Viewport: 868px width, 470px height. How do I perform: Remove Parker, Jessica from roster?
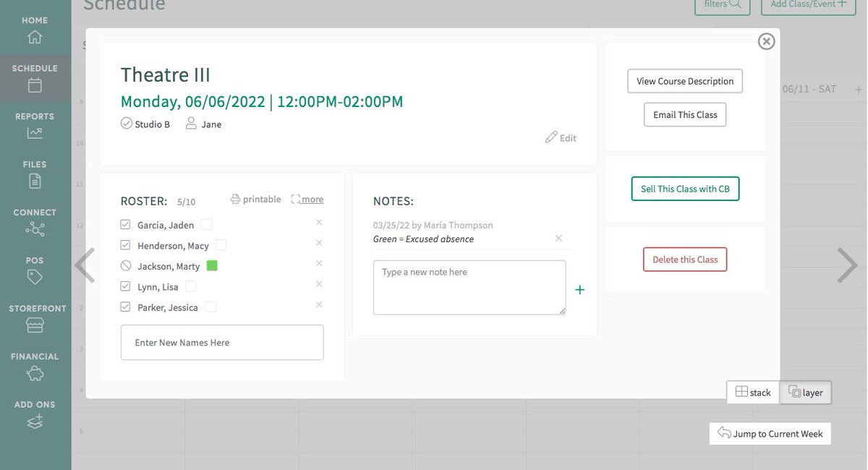[319, 304]
